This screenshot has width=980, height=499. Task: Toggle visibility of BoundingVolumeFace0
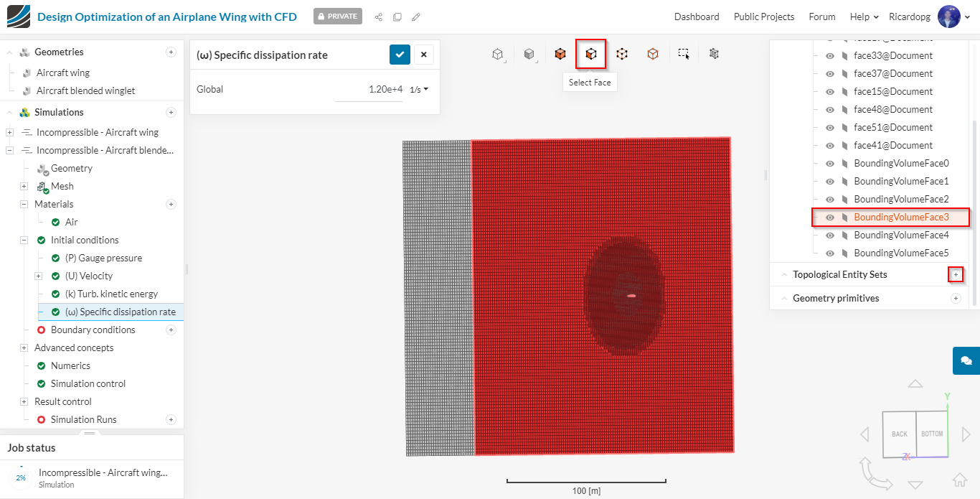click(x=830, y=163)
